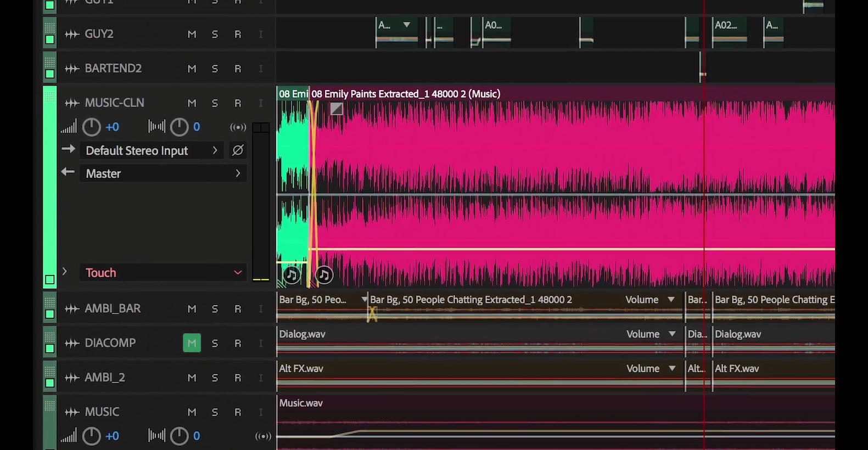The image size is (868, 450).
Task: Mute the AMBI_BAR track
Action: pyautogui.click(x=192, y=309)
